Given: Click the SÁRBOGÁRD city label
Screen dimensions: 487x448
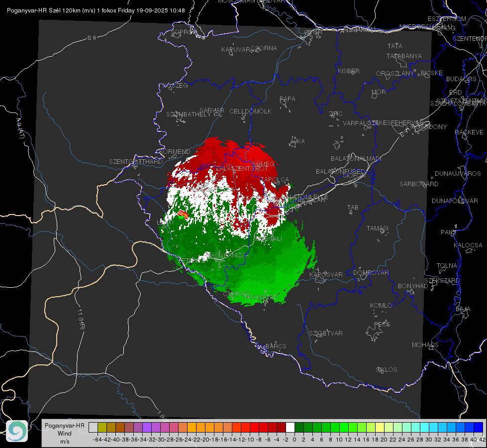Looking at the screenshot, I should pos(419,184).
